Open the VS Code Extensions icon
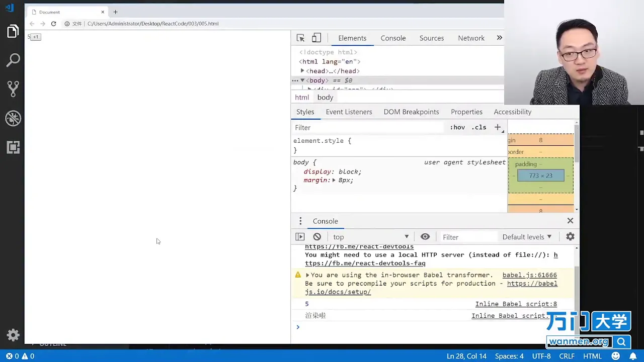The height and width of the screenshot is (362, 644). [13, 147]
